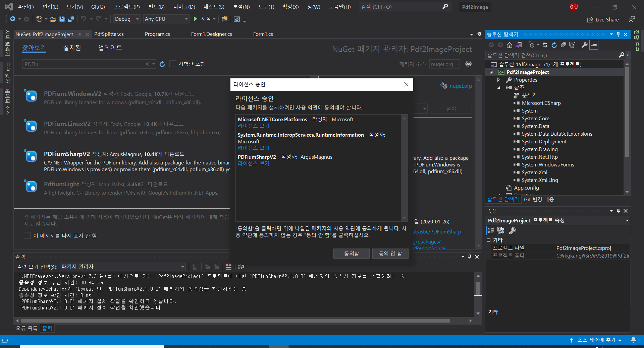Click the preview selected items toolbar icon

click(x=594, y=45)
